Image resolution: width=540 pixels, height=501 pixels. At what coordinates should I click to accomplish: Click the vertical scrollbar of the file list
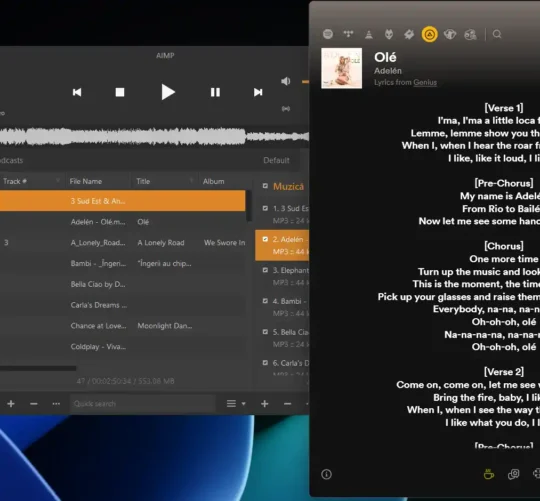coord(249,206)
